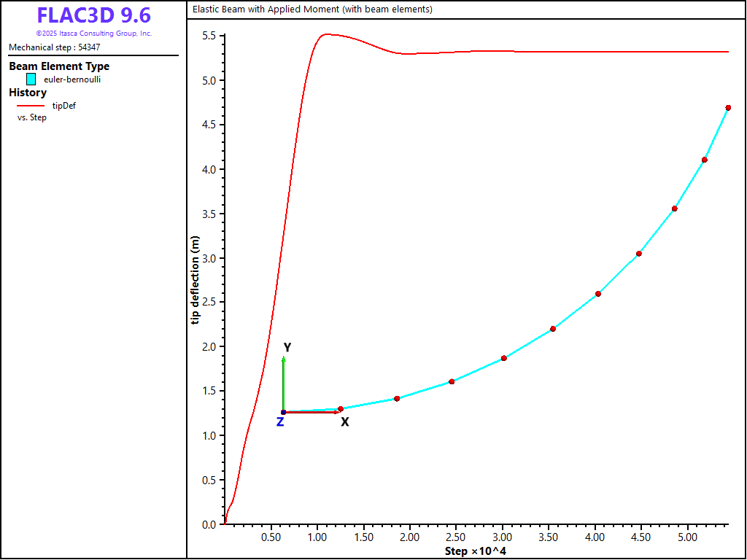Image resolution: width=747 pixels, height=560 pixels.
Task: Click the tipDef history label
Action: tap(64, 106)
